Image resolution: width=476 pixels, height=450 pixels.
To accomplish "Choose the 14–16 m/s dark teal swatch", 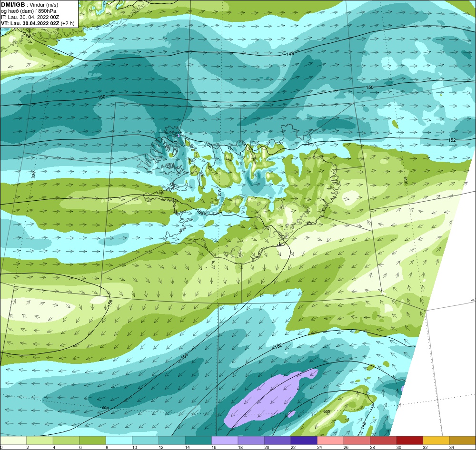I will pyautogui.click(x=198, y=440).
